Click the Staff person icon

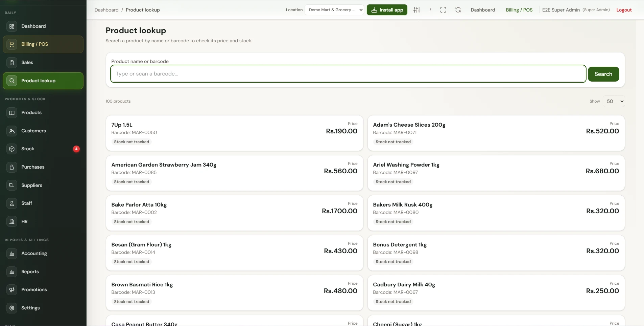(12, 203)
